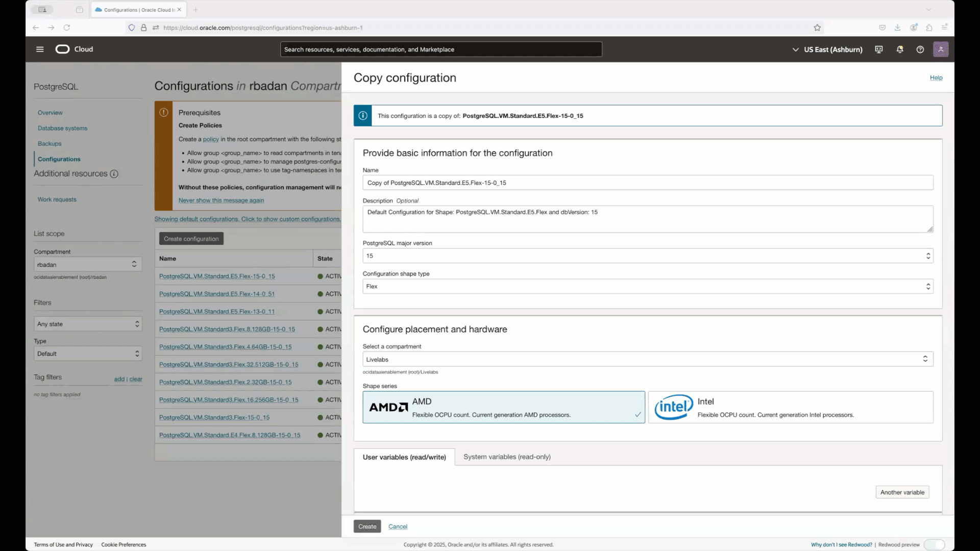Select the Intel shape series card
Image resolution: width=980 pixels, height=551 pixels.
click(790, 407)
